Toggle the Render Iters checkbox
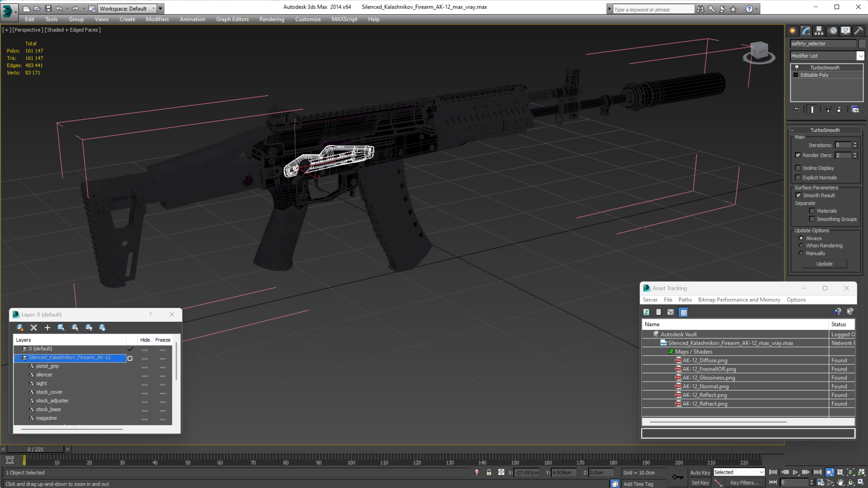Screen dimensions: 868x488 [x=798, y=155]
